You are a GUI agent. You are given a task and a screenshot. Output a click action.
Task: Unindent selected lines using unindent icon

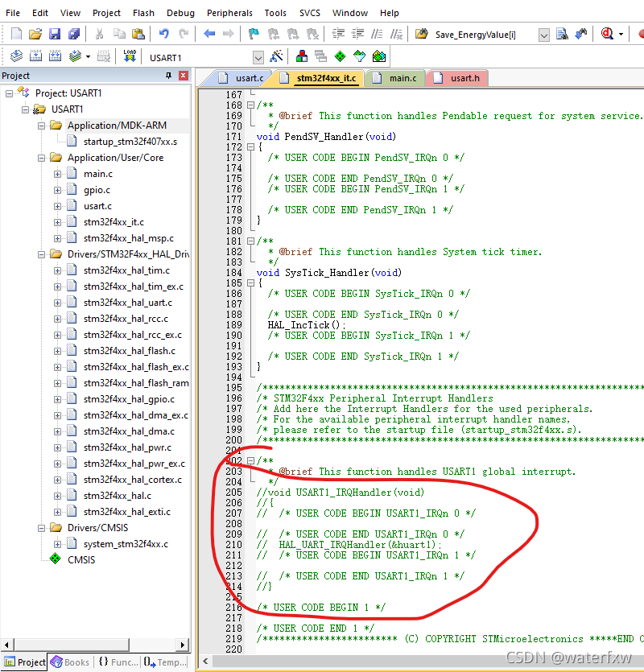(357, 34)
